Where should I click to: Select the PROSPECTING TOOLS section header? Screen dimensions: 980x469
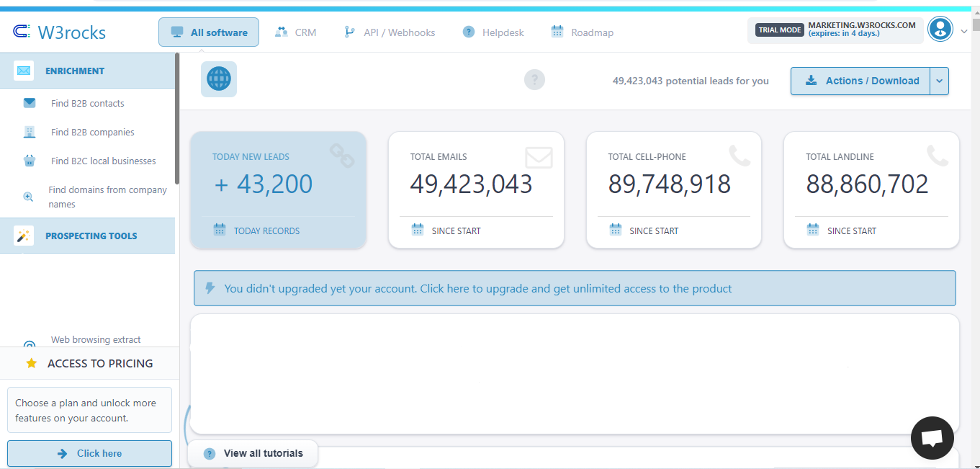[x=87, y=236]
